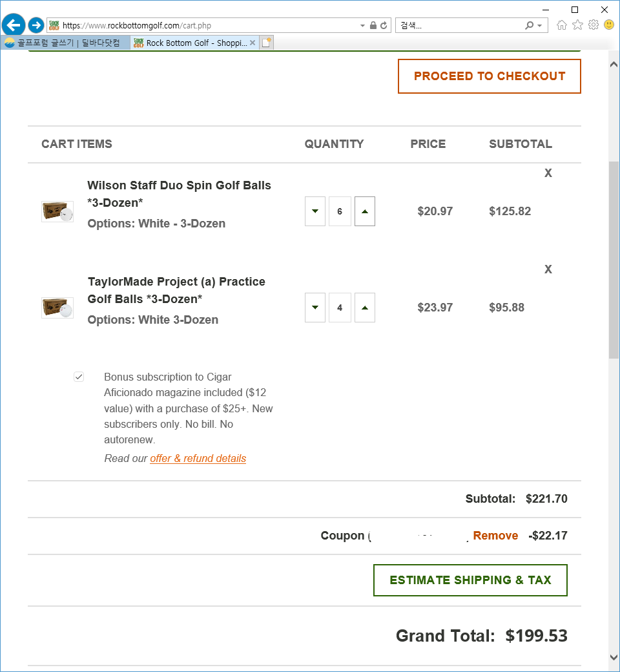Click the smiley feedback icon
The image size is (620, 672).
(x=609, y=25)
